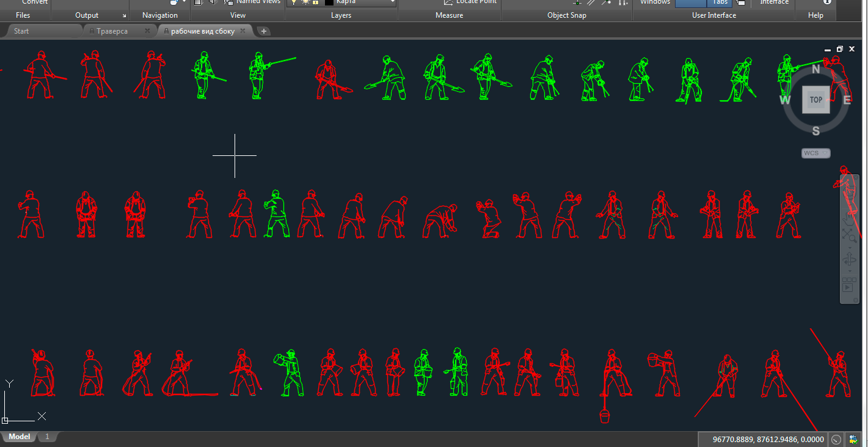This screenshot has height=447, width=868.
Task: Select the рабочие вид сбоку drawing tab
Action: pyautogui.click(x=202, y=31)
